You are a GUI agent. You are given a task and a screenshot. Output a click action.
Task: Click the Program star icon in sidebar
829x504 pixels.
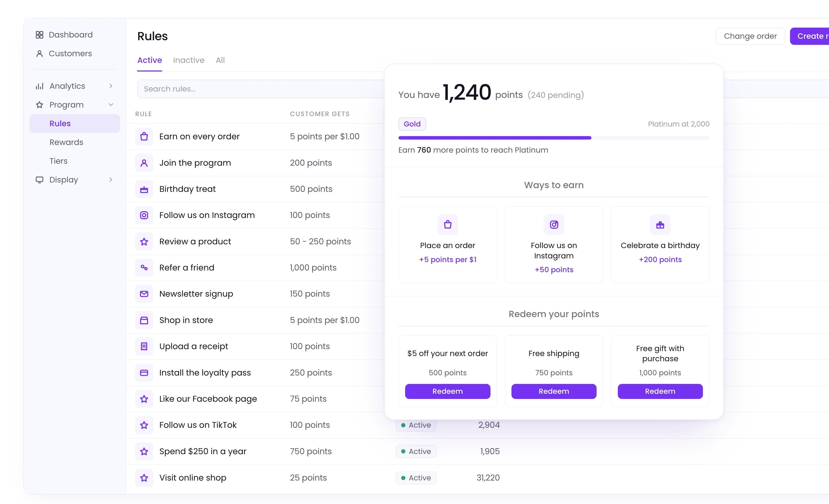point(39,105)
